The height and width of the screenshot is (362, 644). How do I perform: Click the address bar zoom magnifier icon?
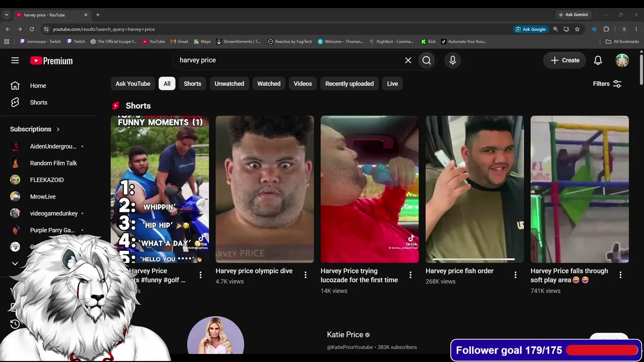pyautogui.click(x=555, y=29)
